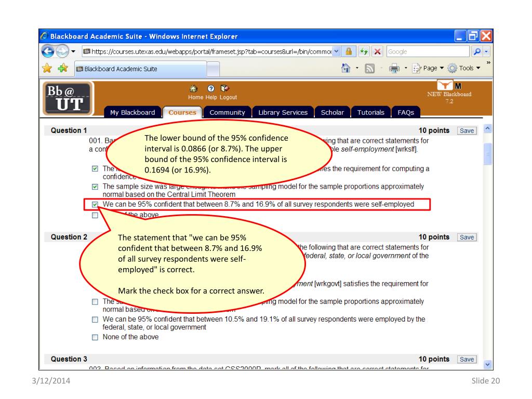
Task: Click the page scrollbar up arrow
Action: click(x=487, y=129)
